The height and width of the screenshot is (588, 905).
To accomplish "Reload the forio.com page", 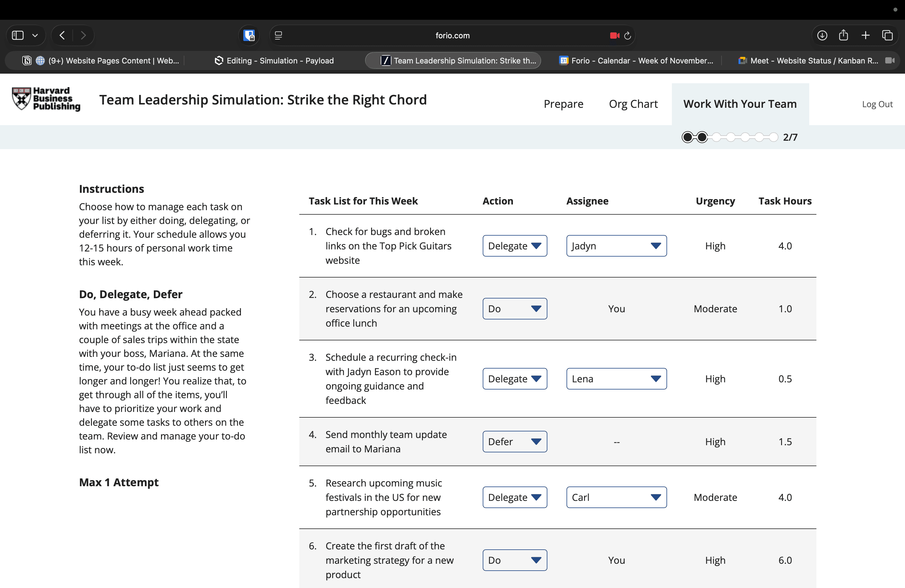I will [x=628, y=35].
